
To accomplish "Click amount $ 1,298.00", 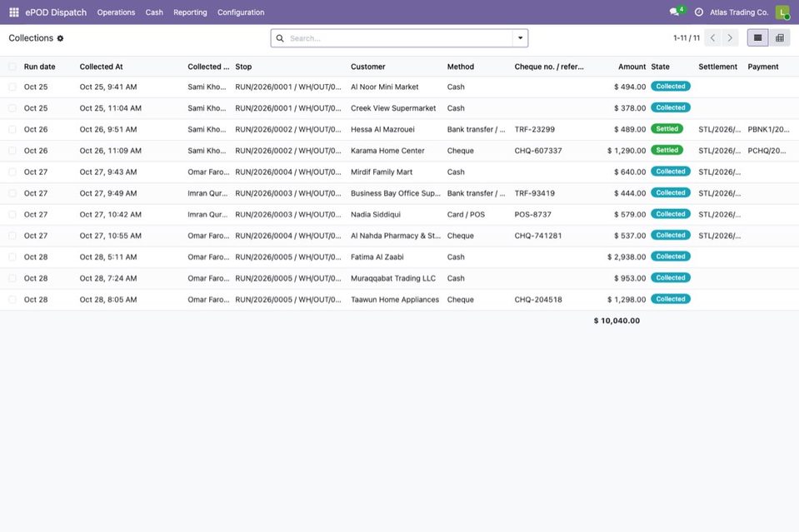I will 627,300.
